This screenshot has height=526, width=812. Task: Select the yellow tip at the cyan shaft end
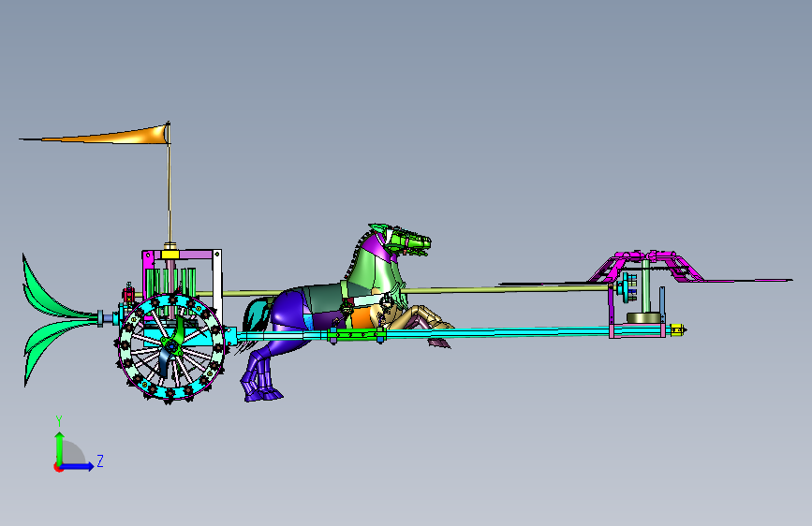677,329
